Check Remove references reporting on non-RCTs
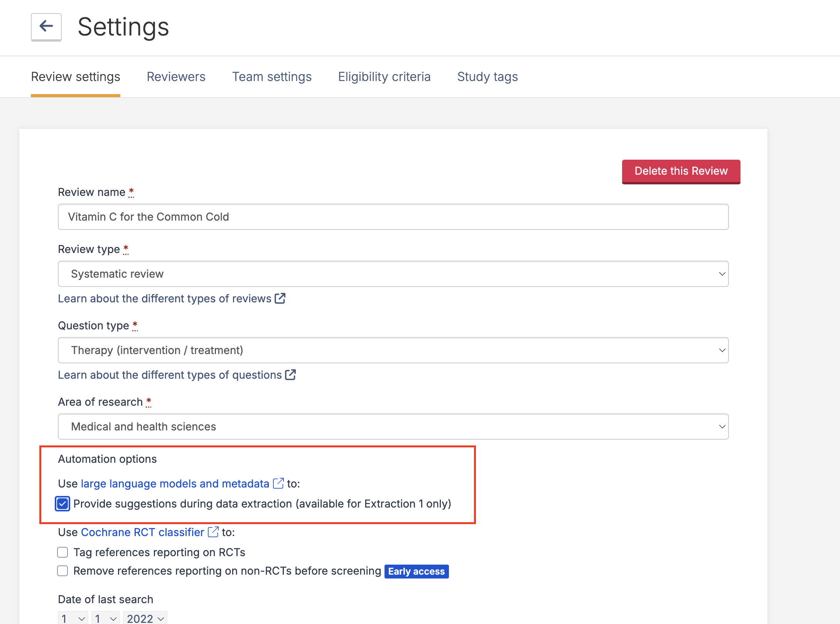Viewport: 840px width, 624px height. click(x=62, y=571)
